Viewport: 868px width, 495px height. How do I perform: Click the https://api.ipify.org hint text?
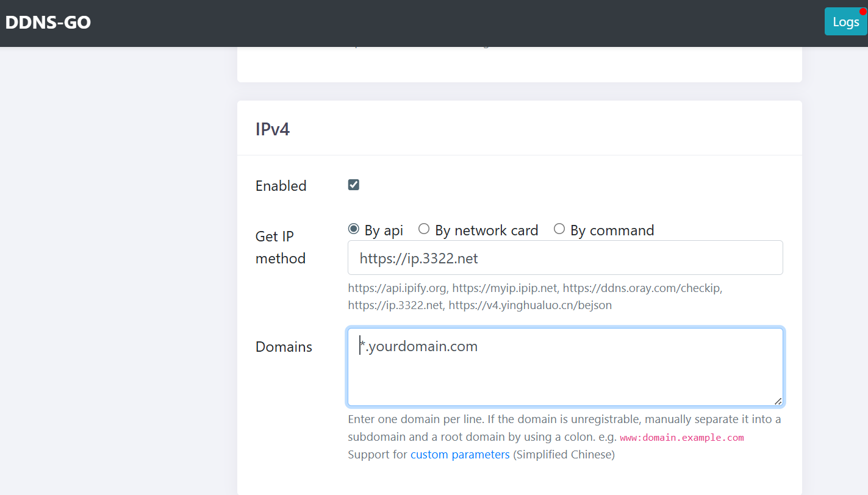396,288
